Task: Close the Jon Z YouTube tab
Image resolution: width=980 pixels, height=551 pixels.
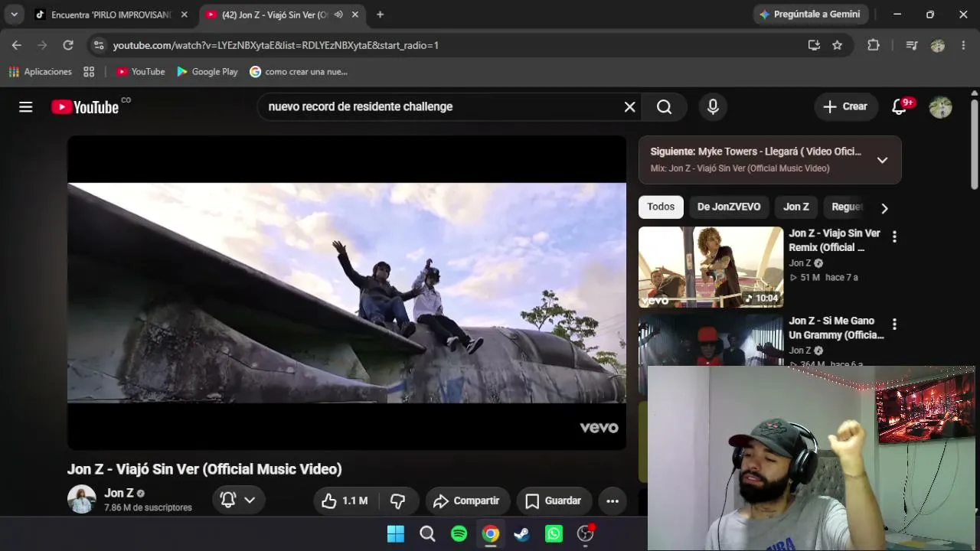Action: 355,15
